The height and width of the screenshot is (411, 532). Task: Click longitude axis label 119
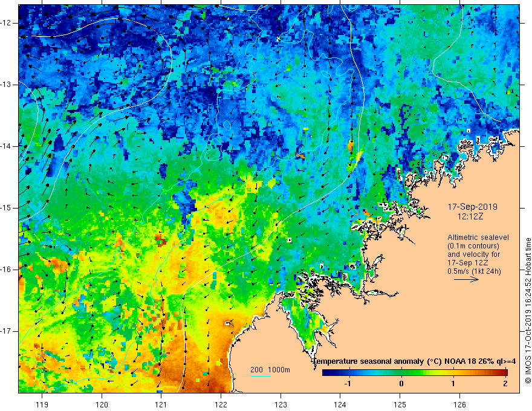42,404
